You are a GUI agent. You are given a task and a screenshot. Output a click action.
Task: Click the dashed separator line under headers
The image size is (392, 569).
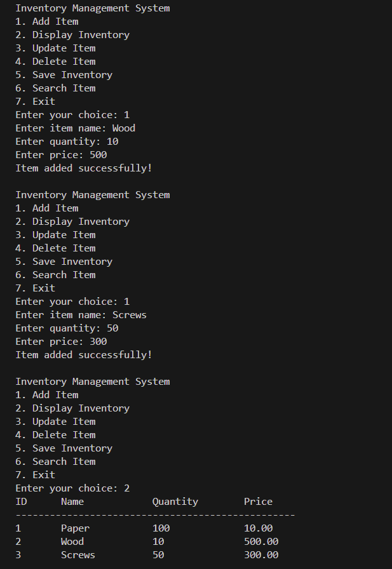[x=155, y=515]
